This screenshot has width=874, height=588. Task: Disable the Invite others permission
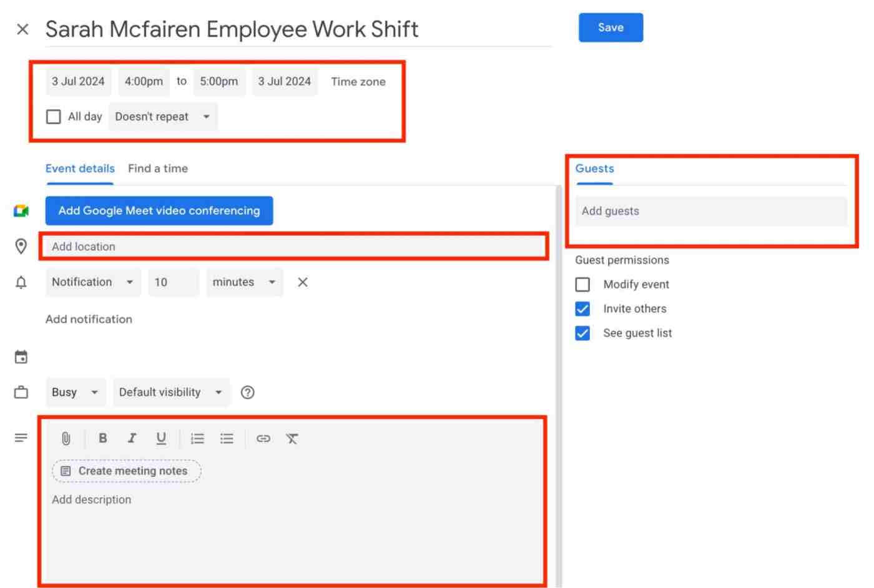pos(582,308)
